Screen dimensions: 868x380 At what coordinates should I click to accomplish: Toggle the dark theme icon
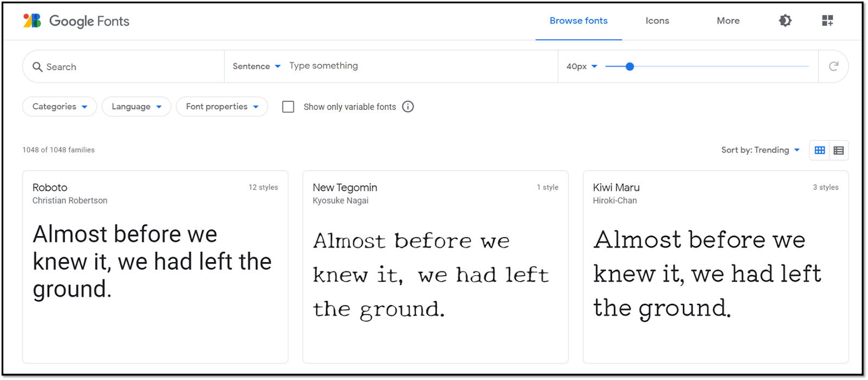(x=785, y=21)
